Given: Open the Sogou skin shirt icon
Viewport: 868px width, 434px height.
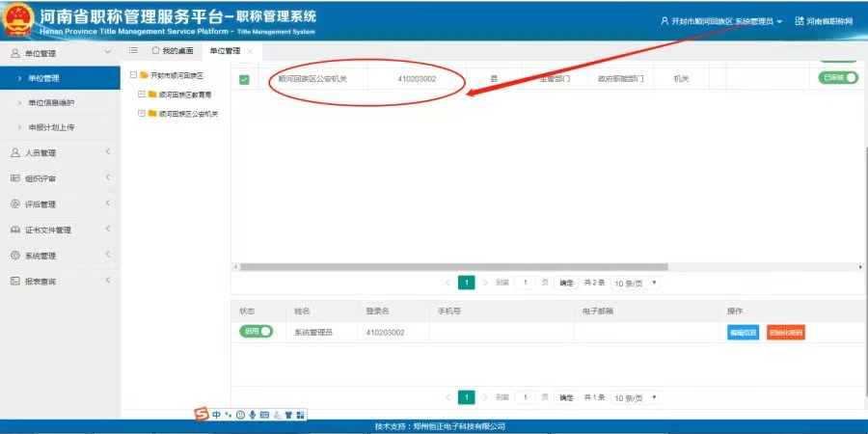Looking at the screenshot, I should 288,415.
